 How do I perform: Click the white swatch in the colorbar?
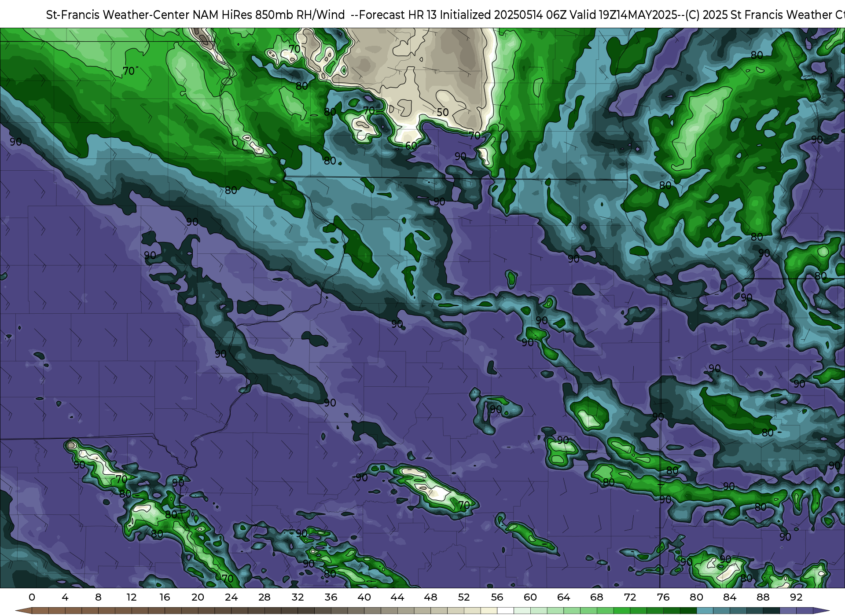click(x=505, y=611)
